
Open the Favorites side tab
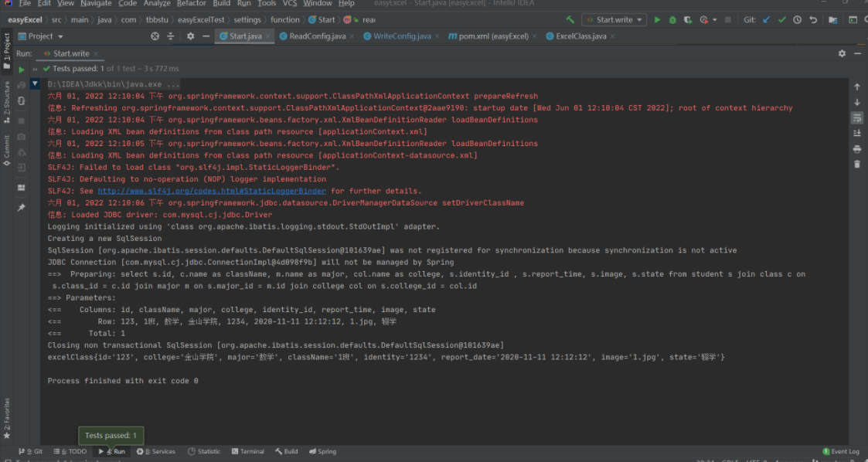click(7, 419)
